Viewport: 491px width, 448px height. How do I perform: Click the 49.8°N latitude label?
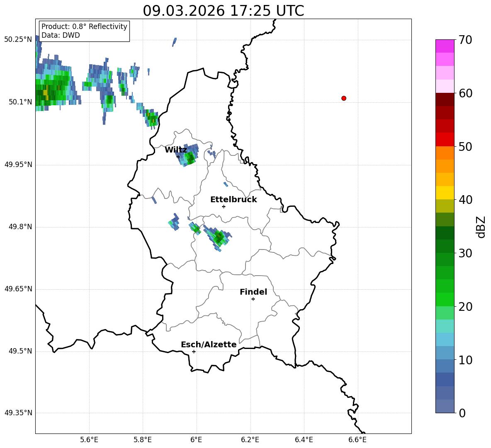point(20,227)
